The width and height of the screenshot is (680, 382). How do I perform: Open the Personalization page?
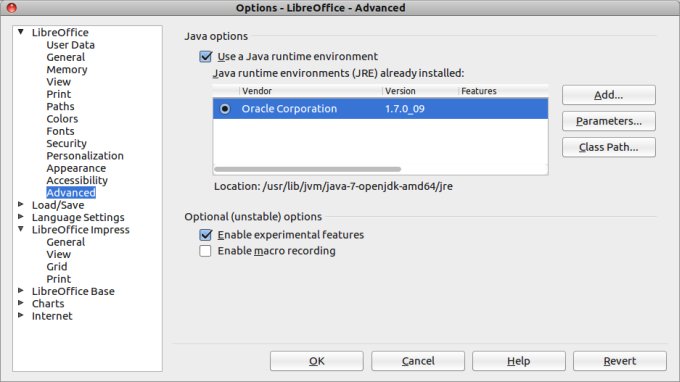(85, 156)
